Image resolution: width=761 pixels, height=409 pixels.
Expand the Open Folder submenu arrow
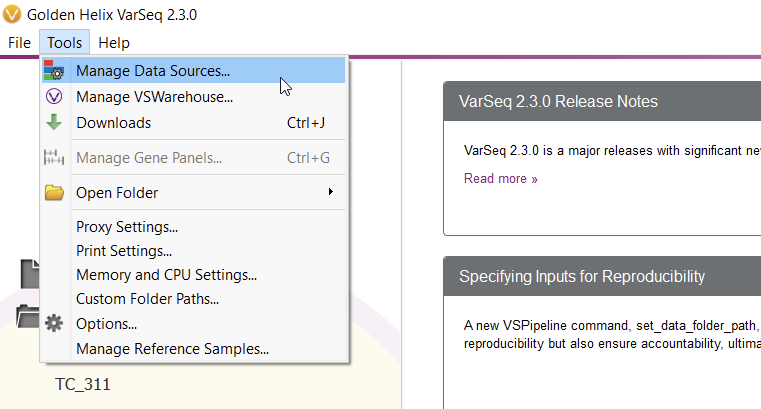tap(330, 192)
